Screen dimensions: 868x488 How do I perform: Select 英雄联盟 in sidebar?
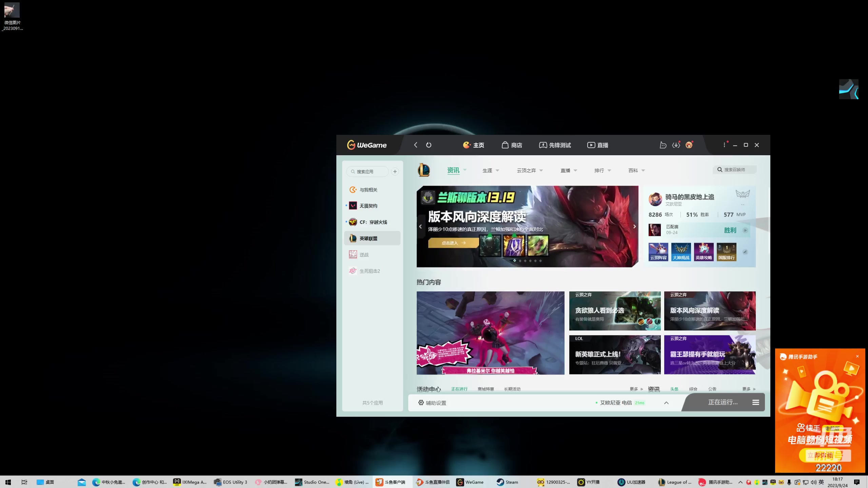(372, 238)
